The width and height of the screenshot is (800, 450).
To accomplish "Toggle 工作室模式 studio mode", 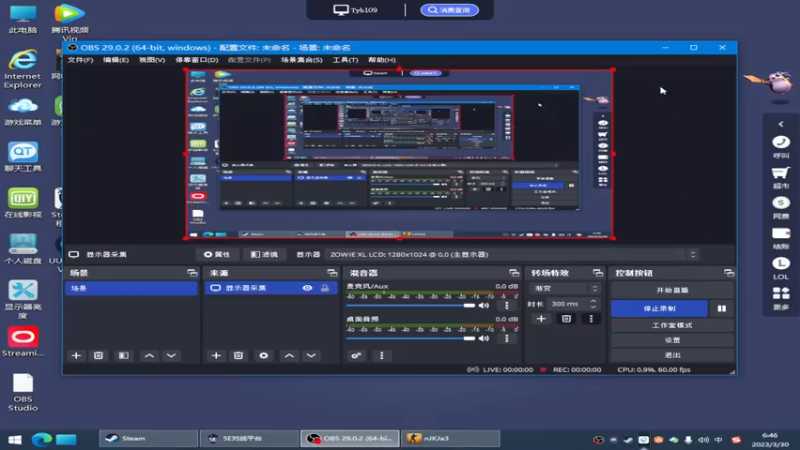I will point(672,326).
